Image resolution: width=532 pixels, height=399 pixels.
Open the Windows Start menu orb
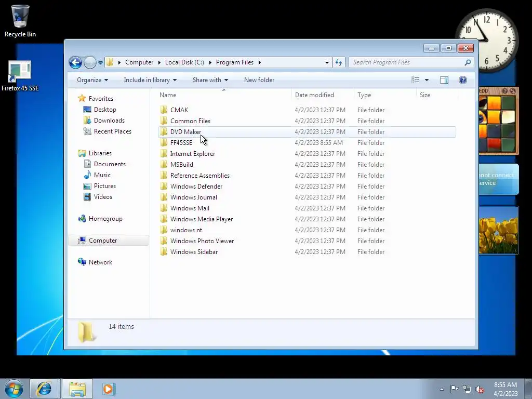pyautogui.click(x=14, y=389)
